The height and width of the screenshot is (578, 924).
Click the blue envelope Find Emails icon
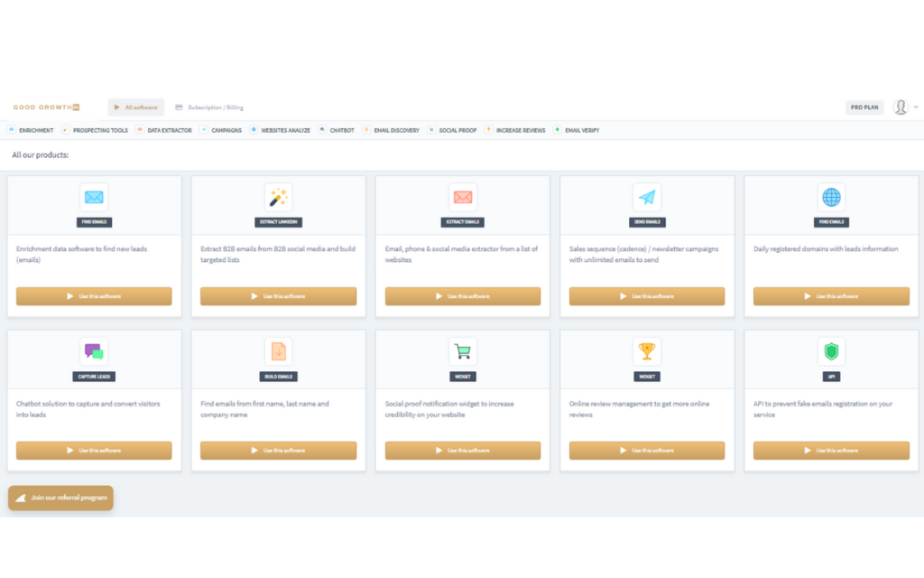point(94,197)
